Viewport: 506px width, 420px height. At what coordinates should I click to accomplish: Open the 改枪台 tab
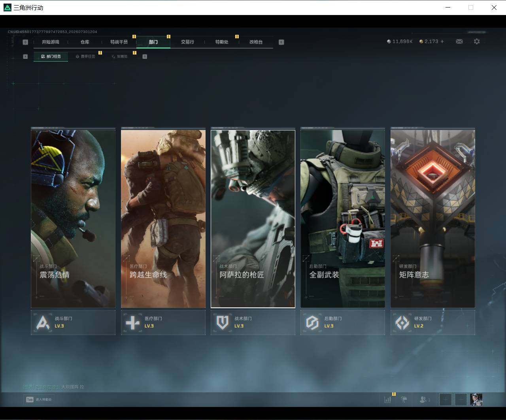(256, 42)
